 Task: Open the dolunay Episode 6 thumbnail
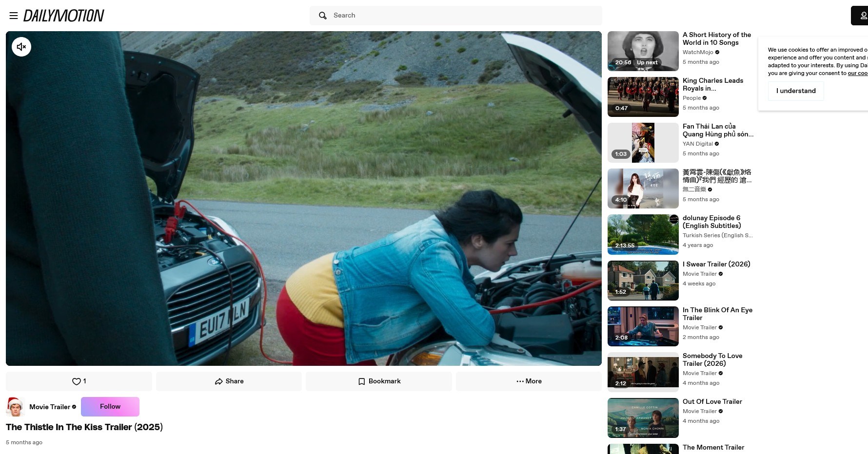[643, 234]
